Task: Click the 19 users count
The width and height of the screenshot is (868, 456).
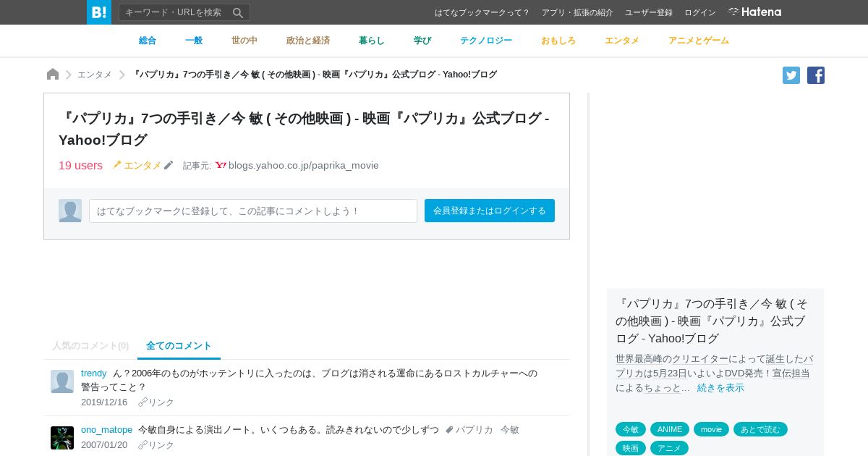Action: click(x=80, y=165)
